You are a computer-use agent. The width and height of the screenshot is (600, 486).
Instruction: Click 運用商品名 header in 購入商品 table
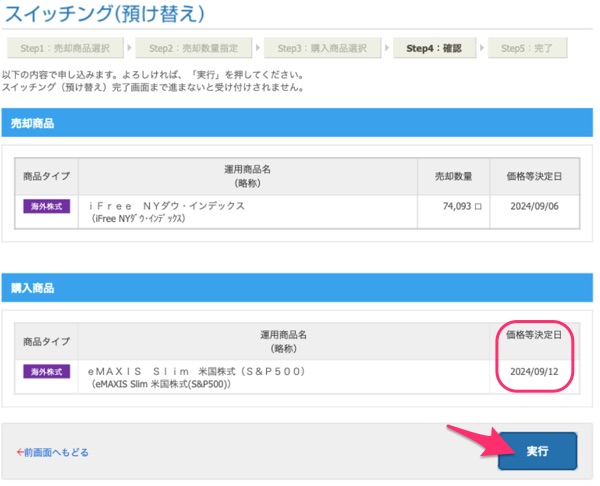(284, 341)
